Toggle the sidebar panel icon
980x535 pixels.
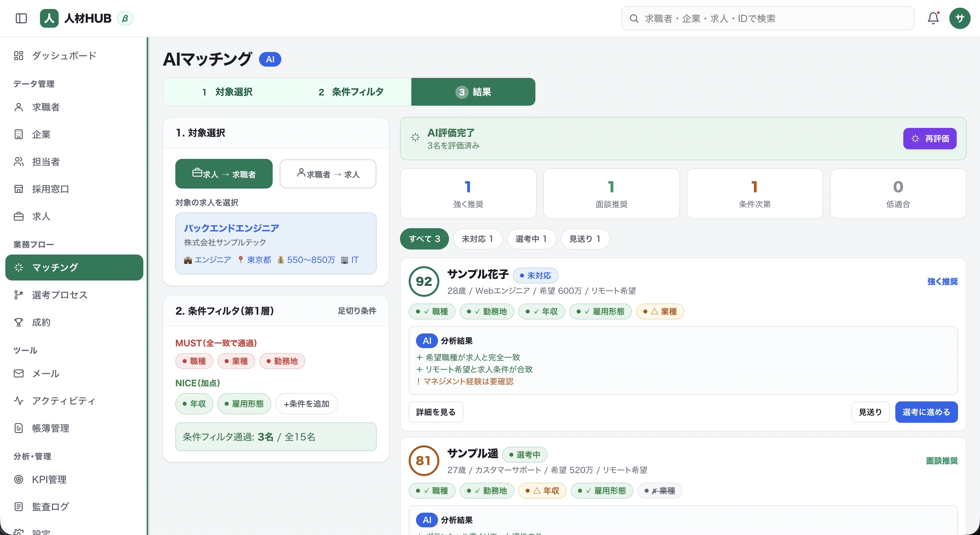[x=21, y=18]
